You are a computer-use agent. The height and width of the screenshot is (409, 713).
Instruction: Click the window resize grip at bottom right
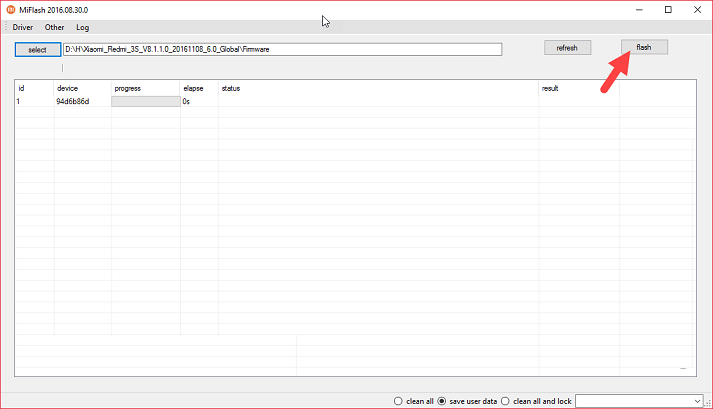708,403
